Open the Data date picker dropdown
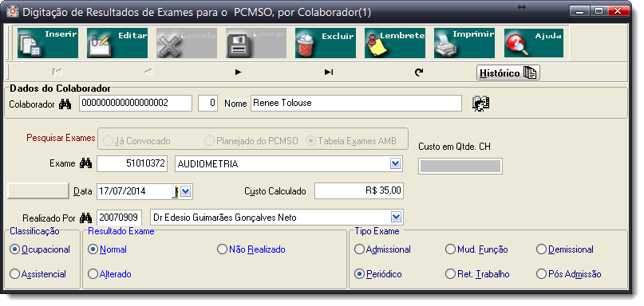Viewport: 644px width, 306px height. tap(185, 191)
